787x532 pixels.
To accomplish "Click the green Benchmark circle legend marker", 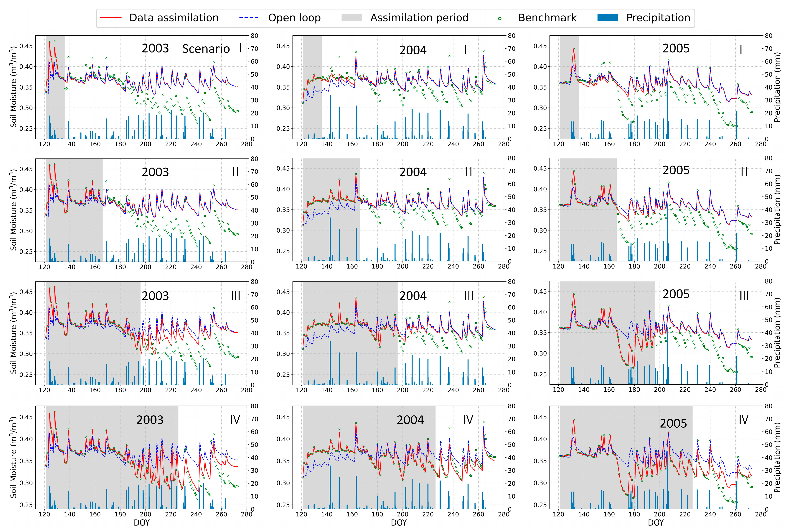I will pyautogui.click(x=499, y=19).
